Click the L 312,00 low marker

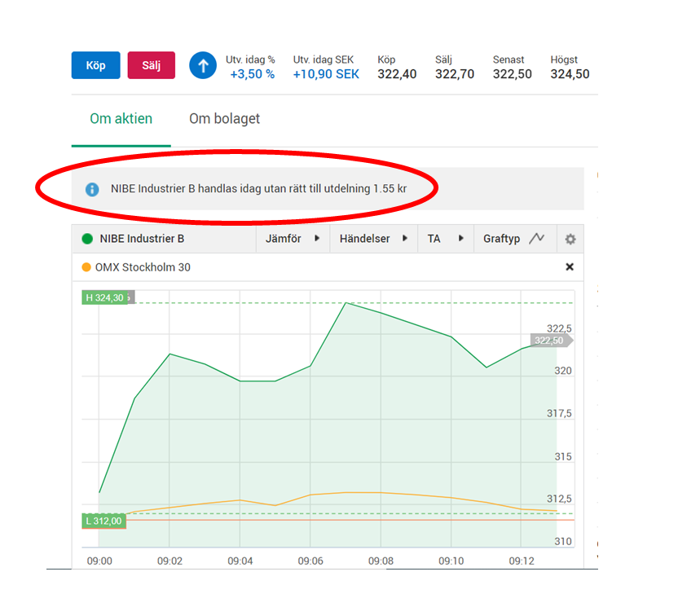(x=103, y=521)
